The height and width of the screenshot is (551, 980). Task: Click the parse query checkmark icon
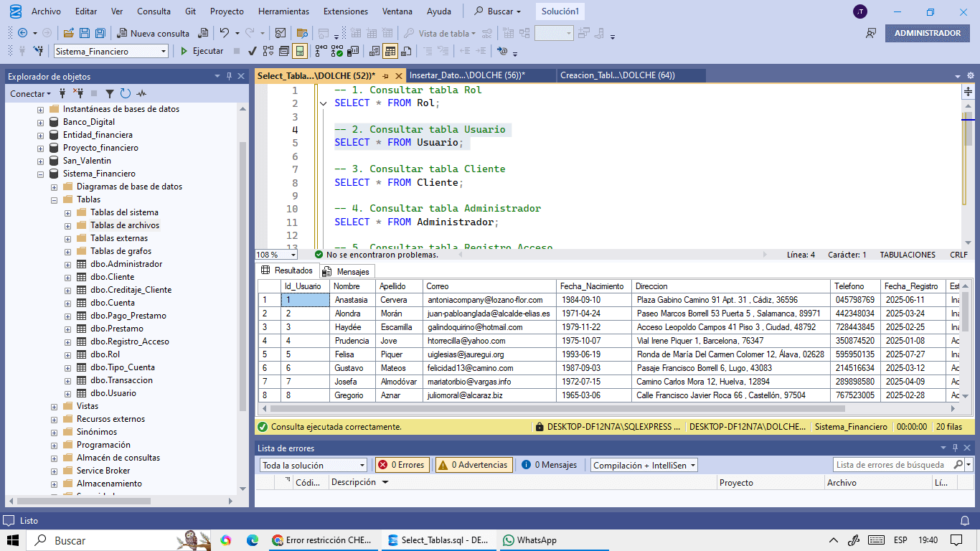point(253,51)
